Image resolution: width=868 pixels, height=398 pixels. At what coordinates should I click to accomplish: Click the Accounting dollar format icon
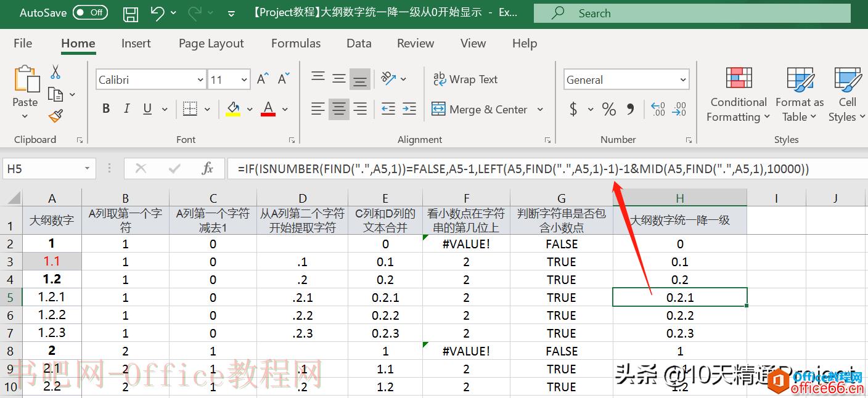coord(573,110)
